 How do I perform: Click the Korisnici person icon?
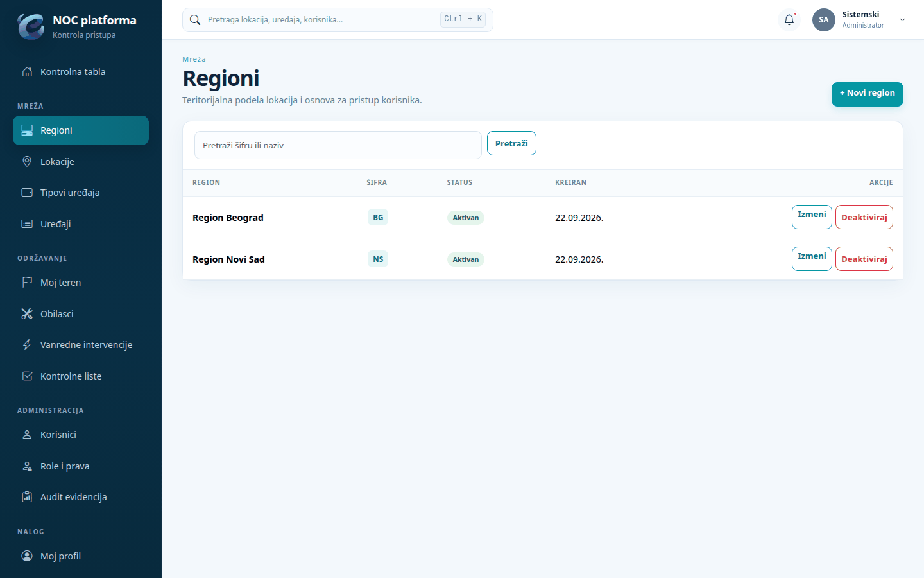[27, 435]
